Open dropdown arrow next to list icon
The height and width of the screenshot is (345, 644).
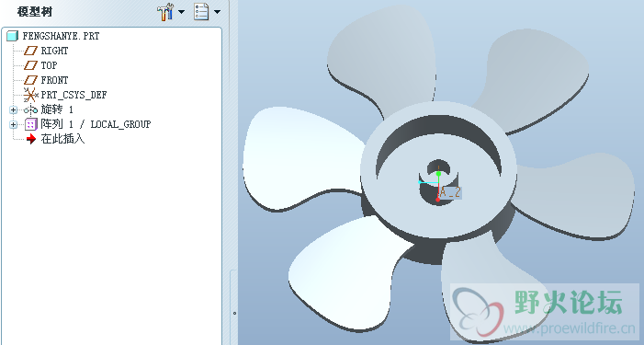[217, 12]
